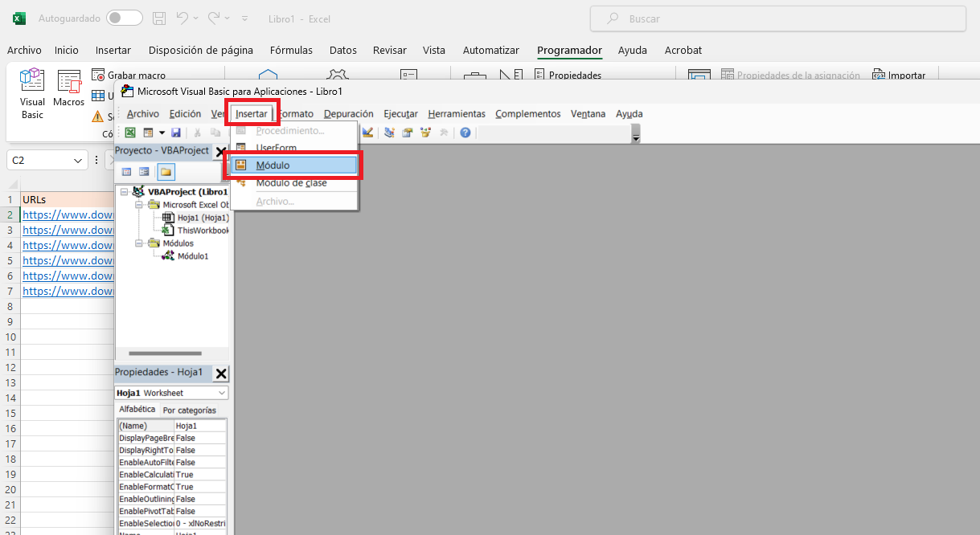The height and width of the screenshot is (535, 980).
Task: Click the Design Mode icon in VBA toolbar
Action: click(367, 133)
